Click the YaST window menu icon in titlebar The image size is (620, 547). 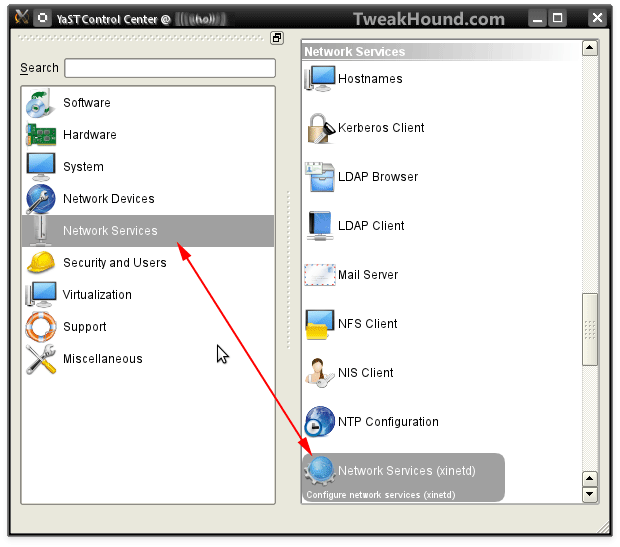coord(22,17)
